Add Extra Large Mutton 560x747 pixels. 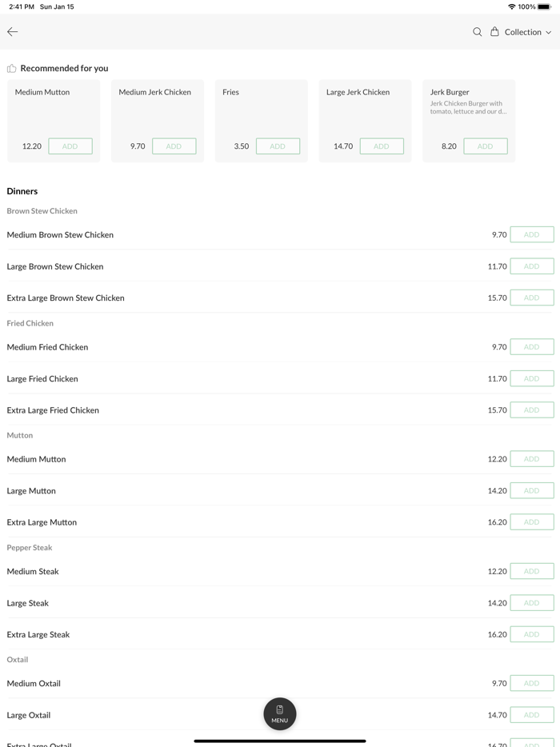point(532,522)
